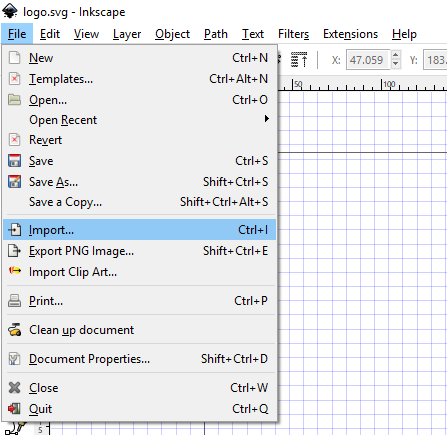Click the Y coordinate input field
Viewport: 447px width, 435px height.
pos(435,60)
